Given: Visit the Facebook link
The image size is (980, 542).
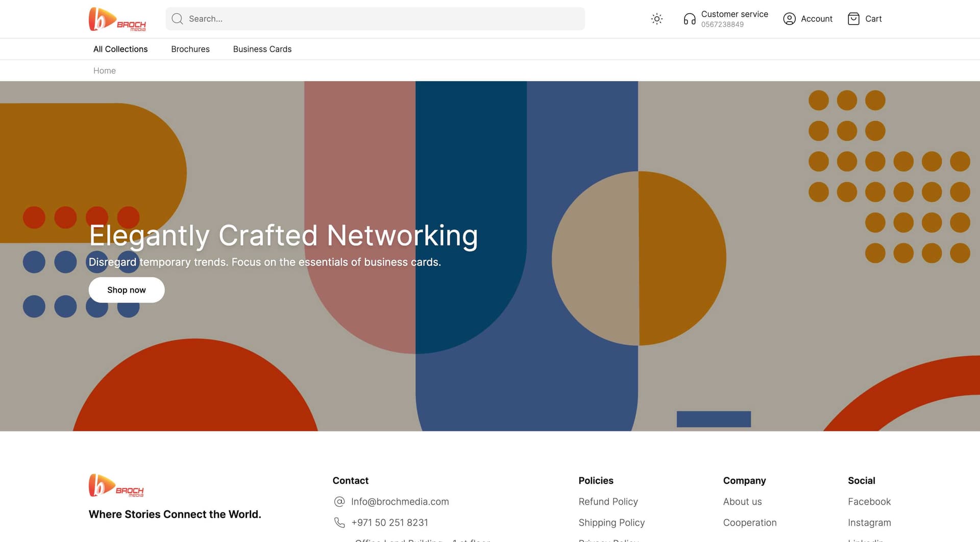Looking at the screenshot, I should click(x=869, y=502).
